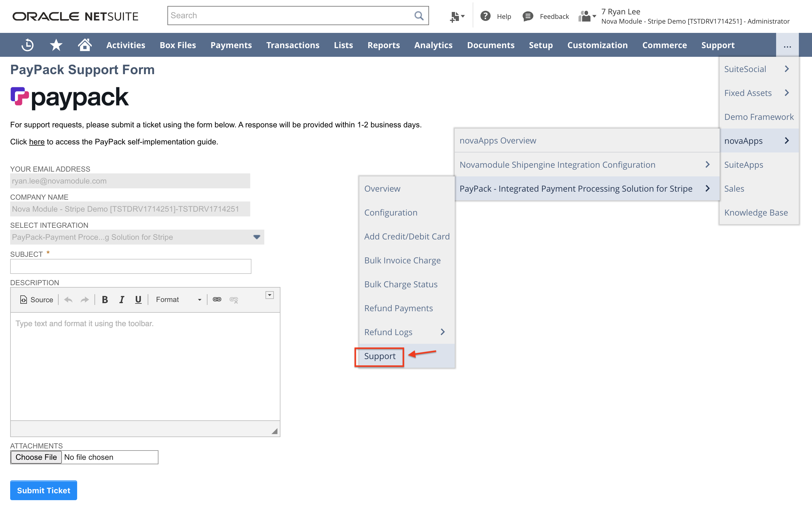Select Bulk Invoice Charge item
812x516 pixels.
(x=407, y=260)
